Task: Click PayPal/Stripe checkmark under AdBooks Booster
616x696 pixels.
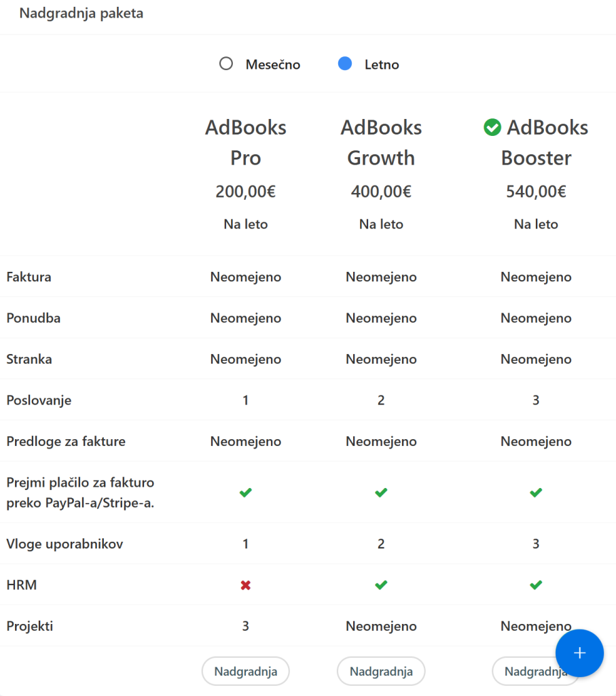Action: coord(536,492)
